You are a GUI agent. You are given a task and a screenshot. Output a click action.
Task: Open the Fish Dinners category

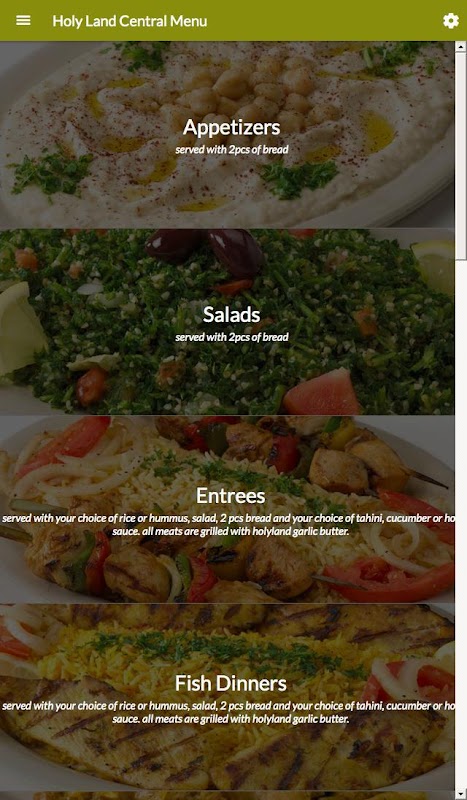pyautogui.click(x=231, y=683)
